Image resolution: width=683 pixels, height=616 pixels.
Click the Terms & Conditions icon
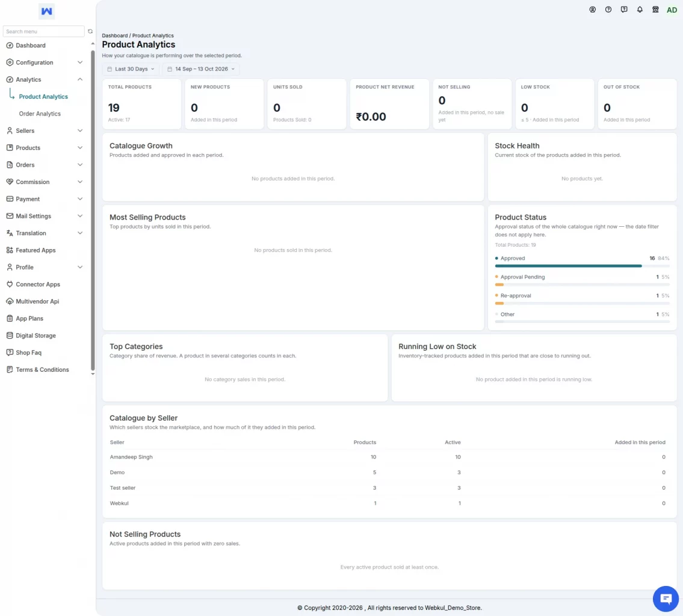(x=10, y=369)
